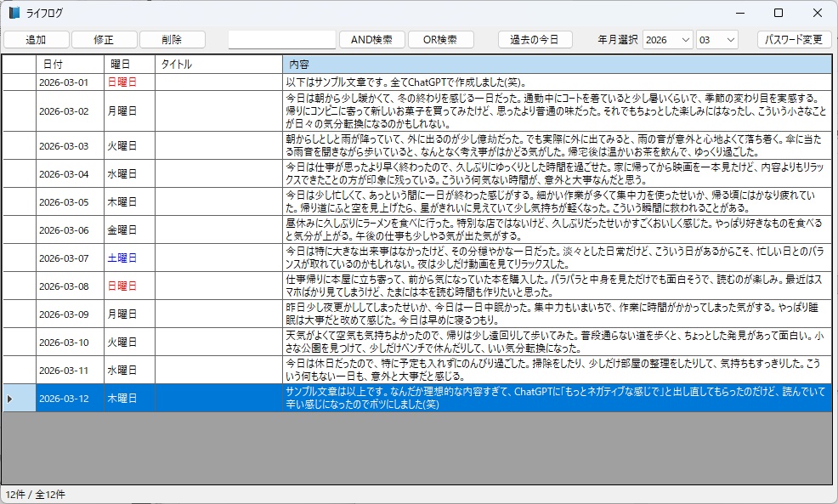The height and width of the screenshot is (504, 838).
Task: Open the パスワード変更 password change dialog
Action: (793, 39)
